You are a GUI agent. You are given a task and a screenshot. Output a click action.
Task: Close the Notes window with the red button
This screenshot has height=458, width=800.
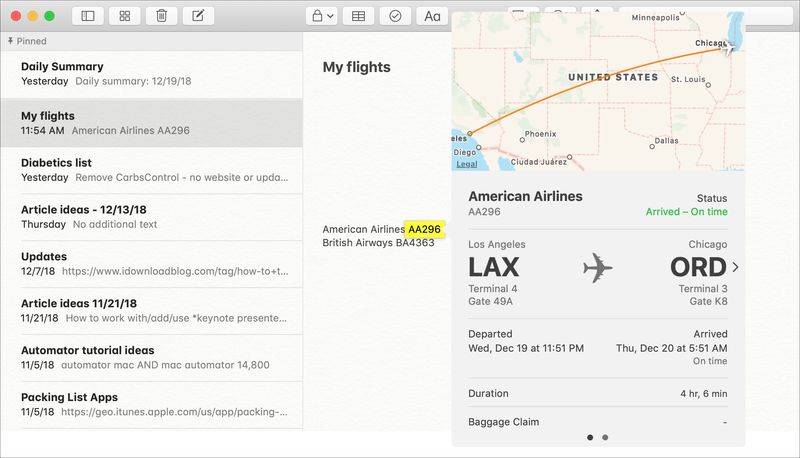[16, 16]
